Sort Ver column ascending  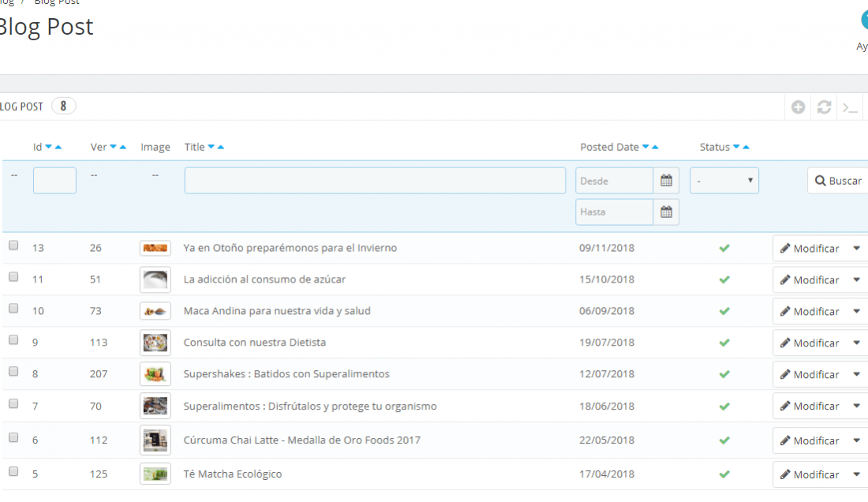point(123,147)
